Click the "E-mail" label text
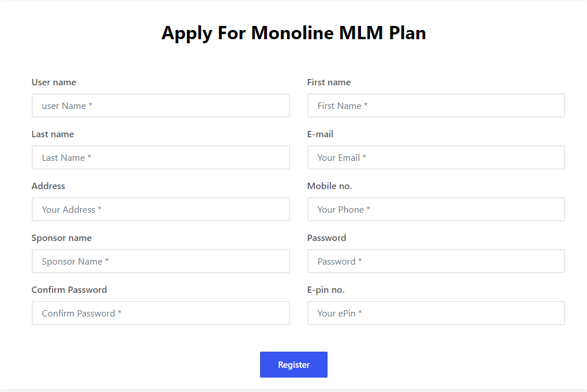This screenshot has height=392, width=587. [x=320, y=134]
